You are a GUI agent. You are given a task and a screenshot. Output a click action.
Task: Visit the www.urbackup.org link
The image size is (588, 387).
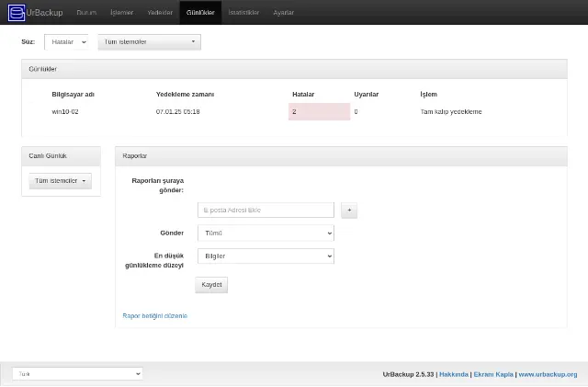coord(548,375)
